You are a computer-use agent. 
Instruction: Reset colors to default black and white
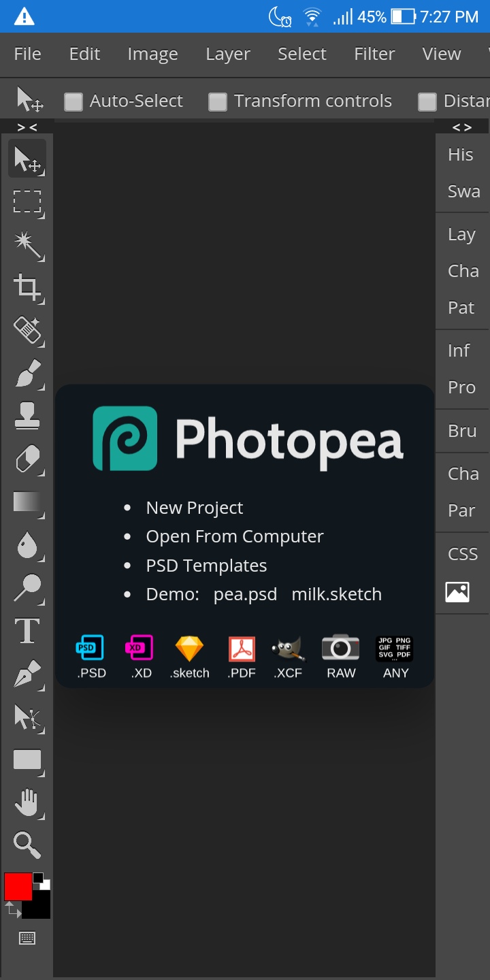(42, 881)
